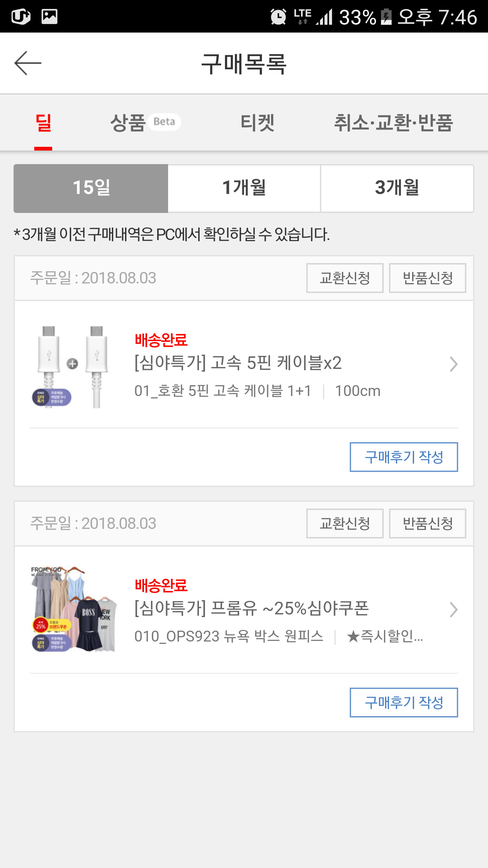This screenshot has width=488, height=868.
Task: Switch to the 상품 Beta tab
Action: coord(145,122)
